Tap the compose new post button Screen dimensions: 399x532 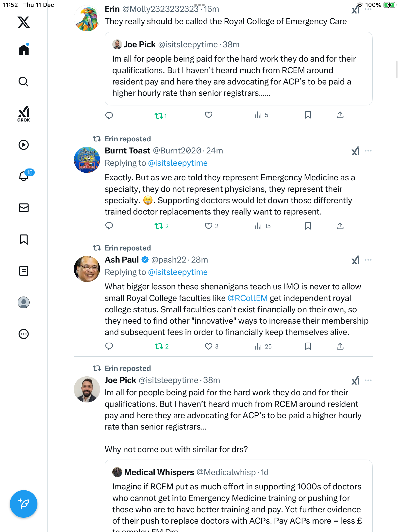(x=24, y=504)
